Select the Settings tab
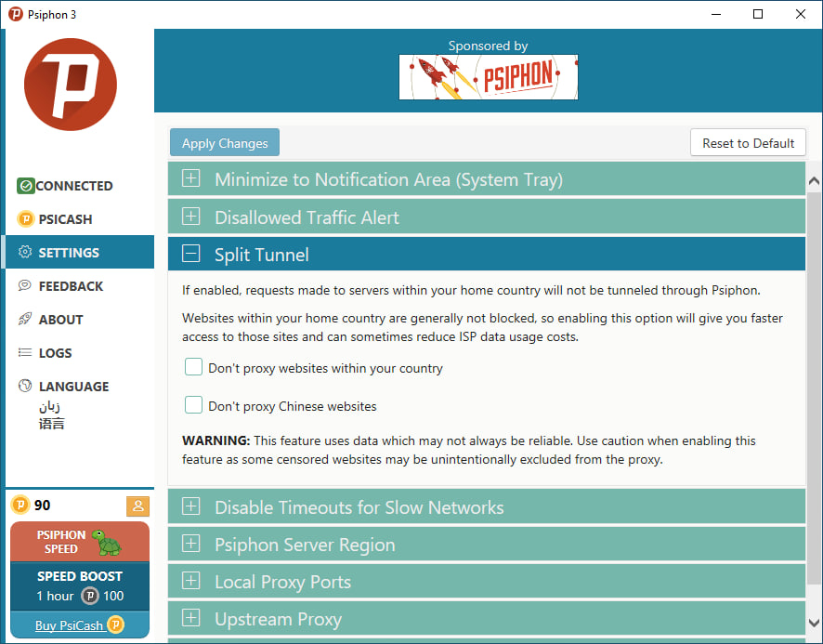The image size is (823, 644). (x=80, y=252)
